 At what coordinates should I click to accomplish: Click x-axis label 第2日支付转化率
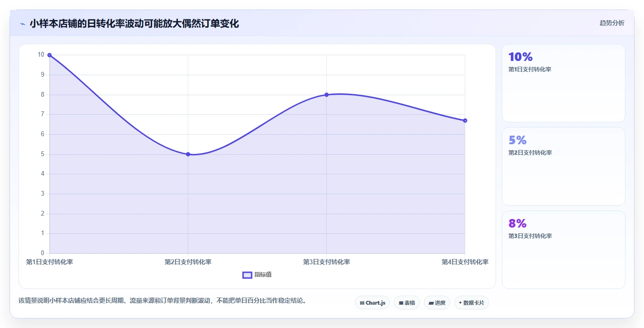188,262
